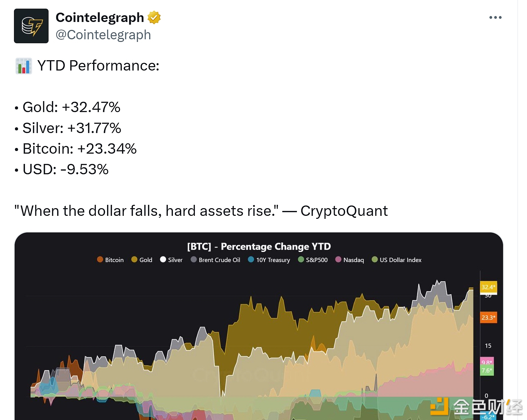
Task: Click the @Cointelegraph handle
Action: [103, 35]
